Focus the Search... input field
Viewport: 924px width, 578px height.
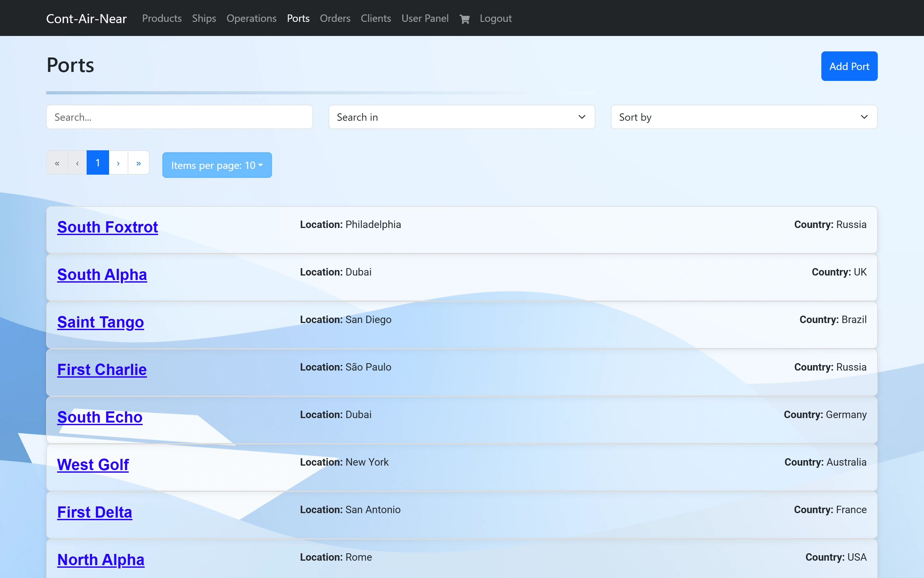tap(179, 117)
